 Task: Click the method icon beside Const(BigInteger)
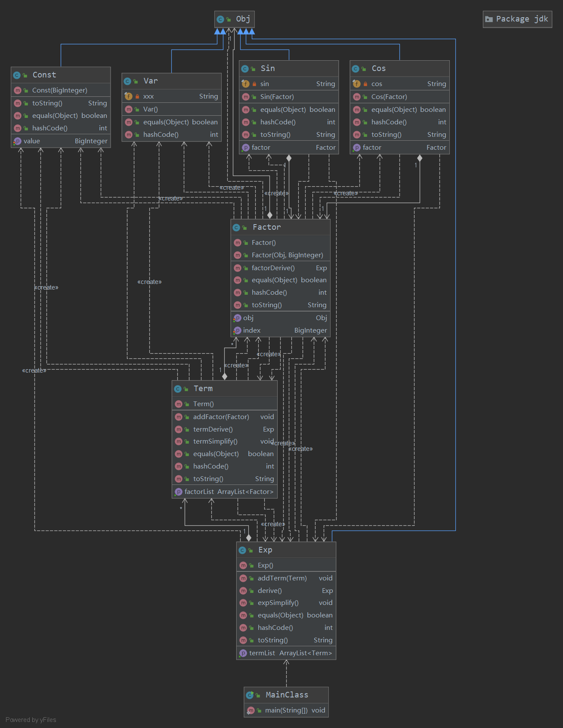click(x=18, y=90)
